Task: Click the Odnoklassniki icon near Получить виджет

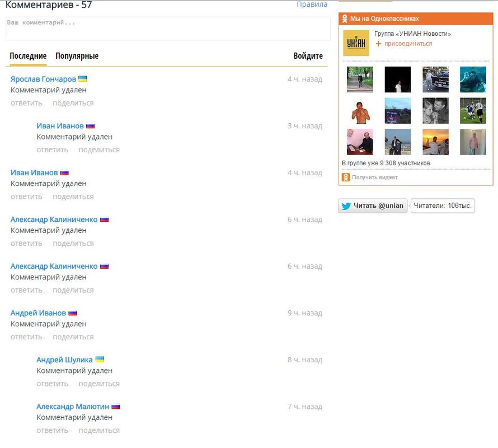Action: point(346,178)
